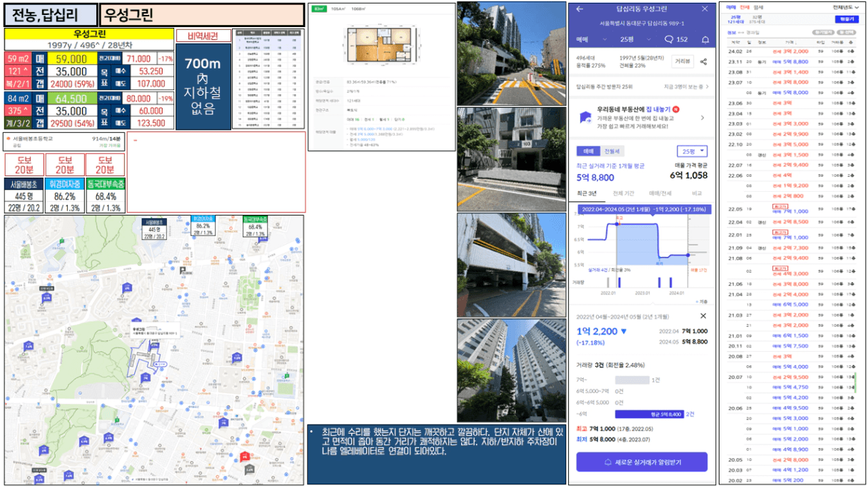
Task: Open the outlined 25평 combo box
Action: click(692, 151)
